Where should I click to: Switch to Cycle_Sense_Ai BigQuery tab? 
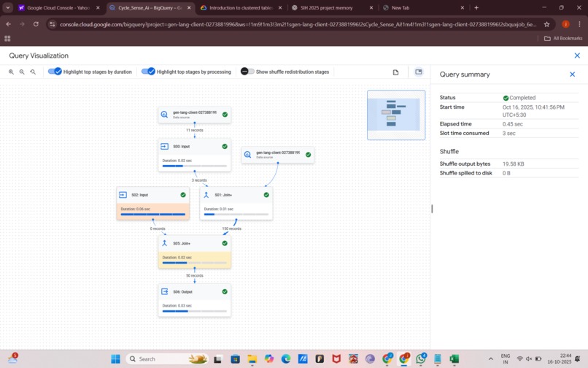(x=150, y=7)
